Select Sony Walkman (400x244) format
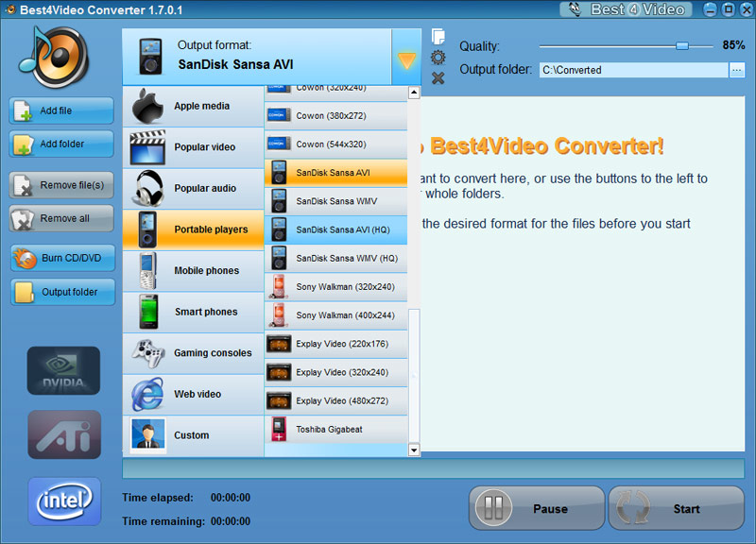This screenshot has width=756, height=544. point(336,315)
